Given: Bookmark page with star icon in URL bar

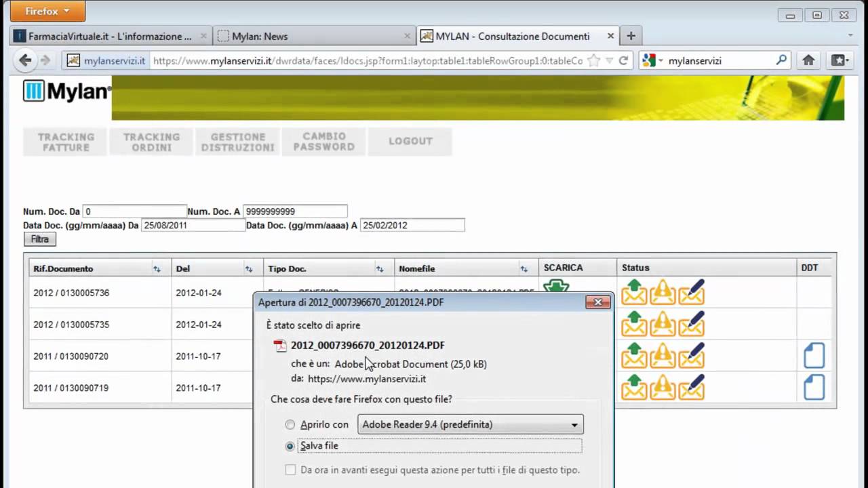Looking at the screenshot, I should [593, 60].
